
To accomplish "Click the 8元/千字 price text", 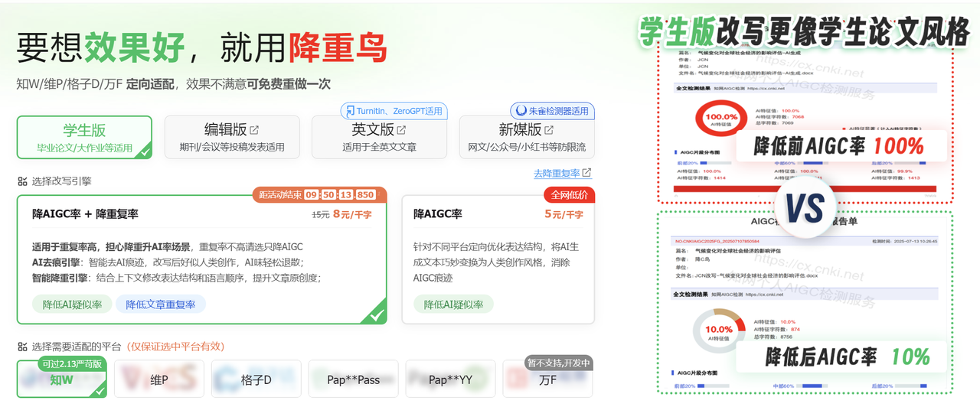I will [352, 215].
